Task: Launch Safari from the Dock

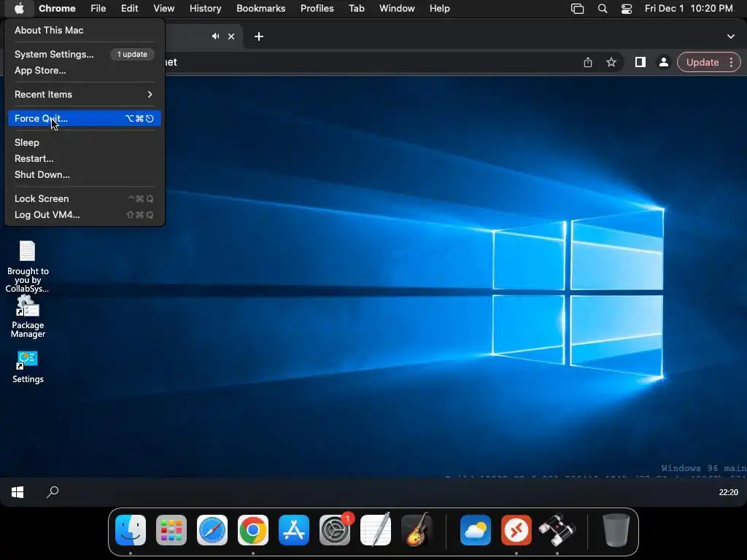Action: (x=212, y=530)
